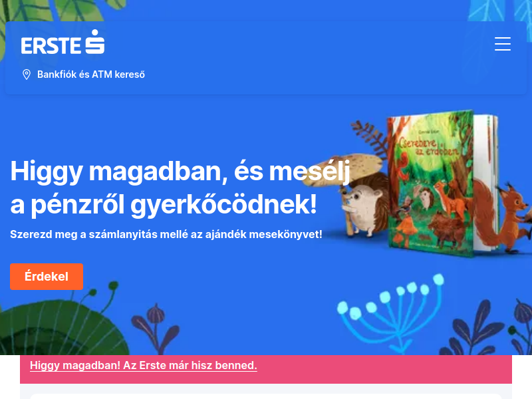Click headline line 'a pénzről gyerkőcödnek!'

point(164,205)
